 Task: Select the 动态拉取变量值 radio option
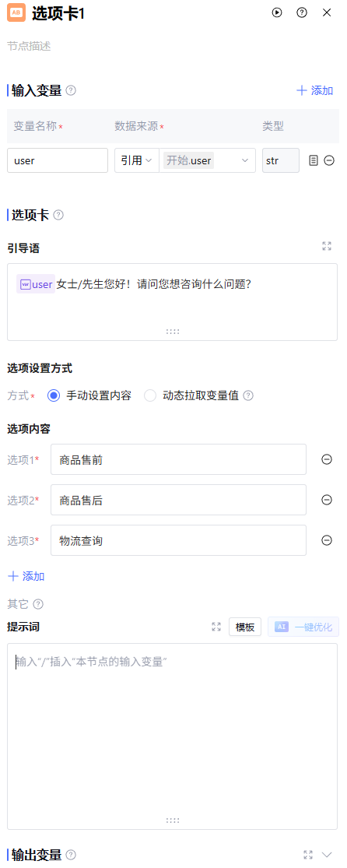150,395
